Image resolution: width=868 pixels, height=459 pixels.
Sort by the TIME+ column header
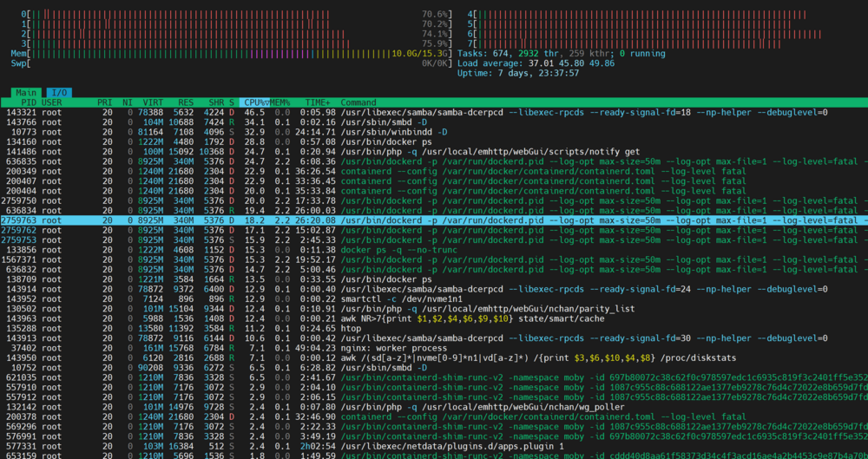pyautogui.click(x=318, y=102)
